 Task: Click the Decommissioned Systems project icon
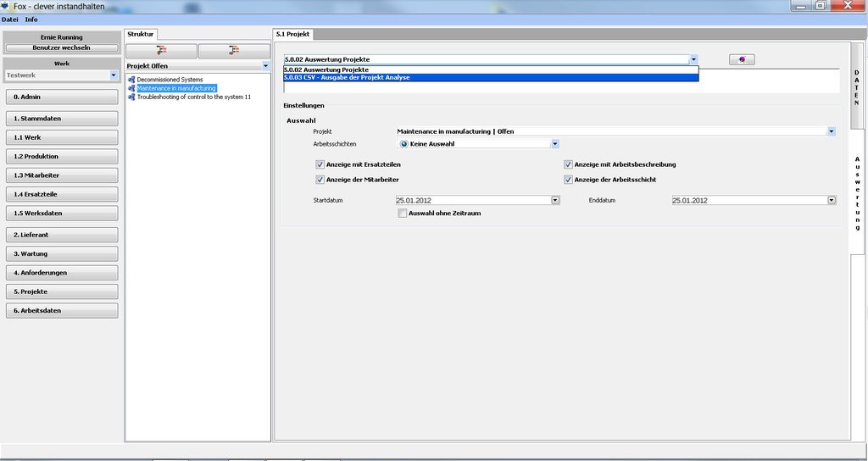[x=131, y=80]
